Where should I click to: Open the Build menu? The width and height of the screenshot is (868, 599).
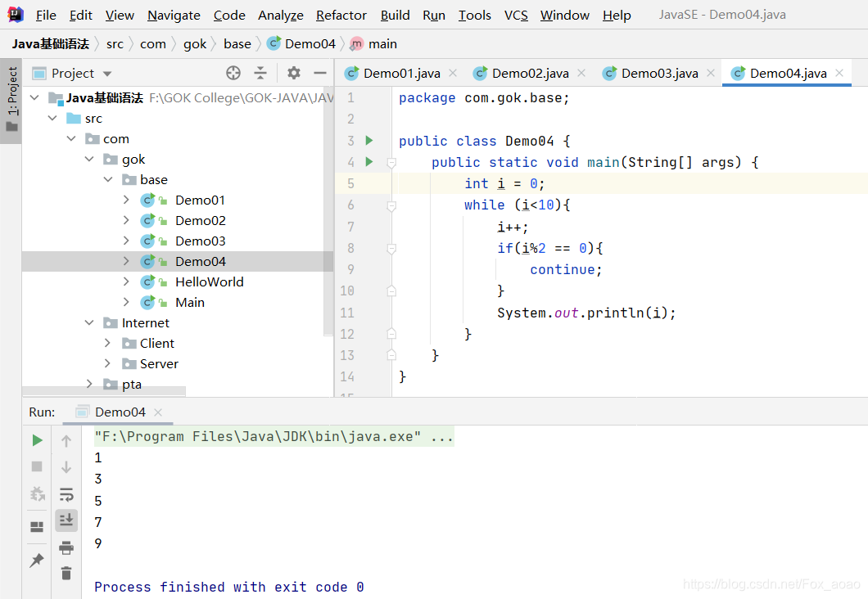click(x=396, y=15)
